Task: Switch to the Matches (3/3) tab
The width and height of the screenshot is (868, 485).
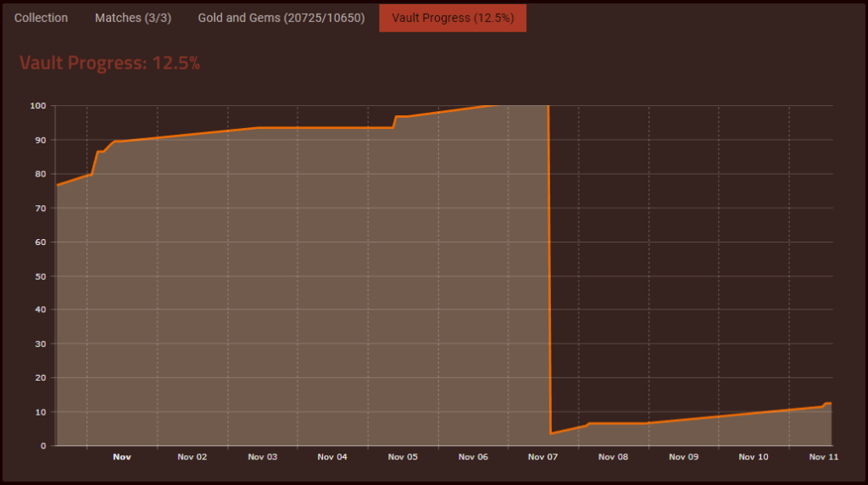Action: click(x=133, y=18)
